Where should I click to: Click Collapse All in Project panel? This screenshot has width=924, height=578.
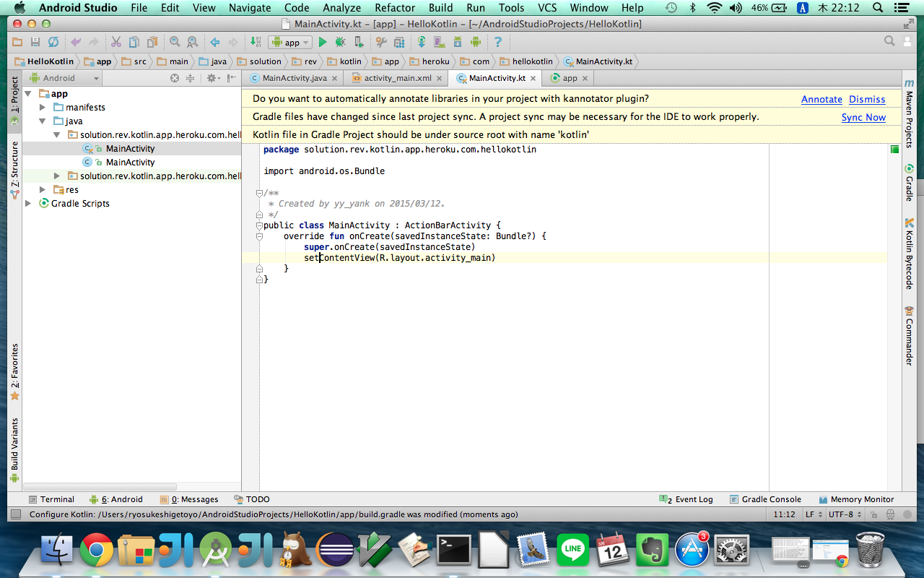[x=191, y=78]
